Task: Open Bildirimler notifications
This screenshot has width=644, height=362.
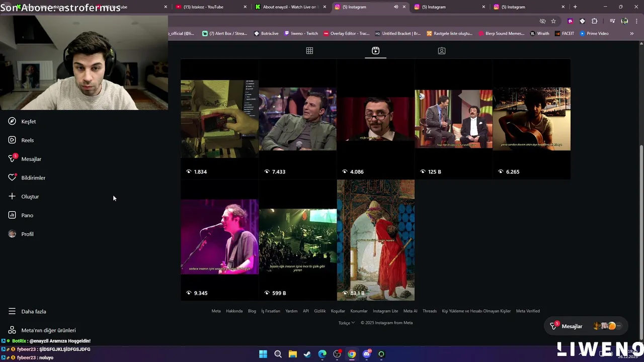Action: tap(27, 177)
